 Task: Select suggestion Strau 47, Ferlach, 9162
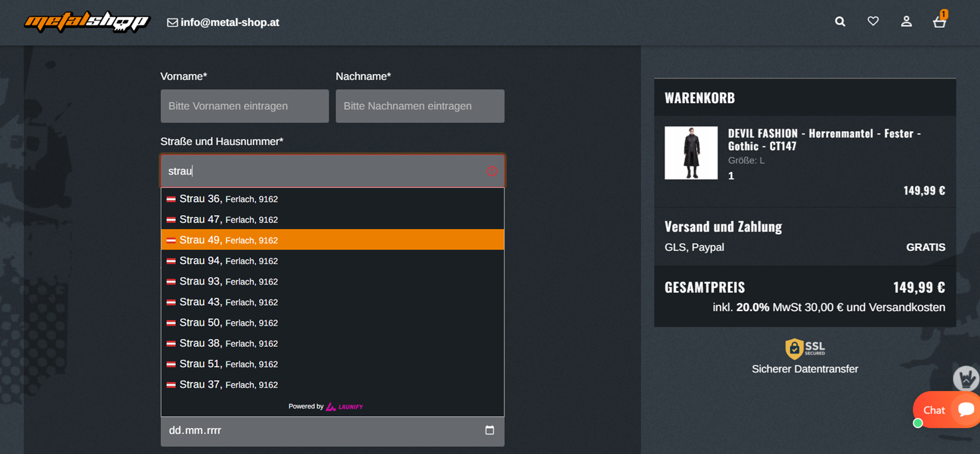tap(333, 219)
